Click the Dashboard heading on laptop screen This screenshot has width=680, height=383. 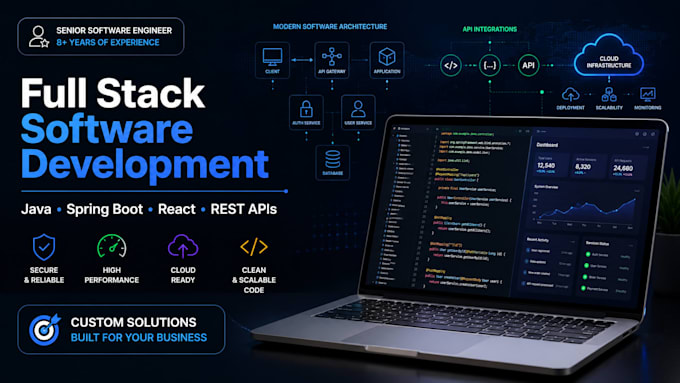click(x=547, y=144)
